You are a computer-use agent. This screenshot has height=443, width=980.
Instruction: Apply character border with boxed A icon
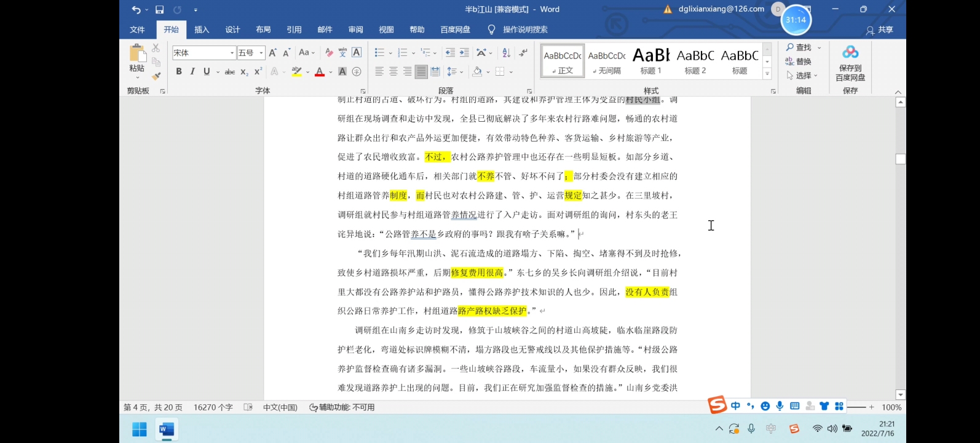(x=357, y=53)
